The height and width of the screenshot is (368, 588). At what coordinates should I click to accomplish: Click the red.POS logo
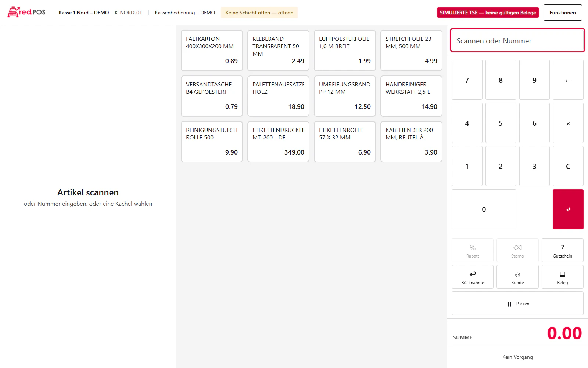26,12
